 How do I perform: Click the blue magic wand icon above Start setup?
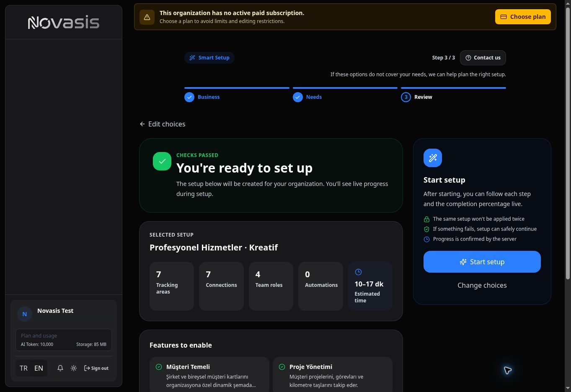[x=433, y=158]
